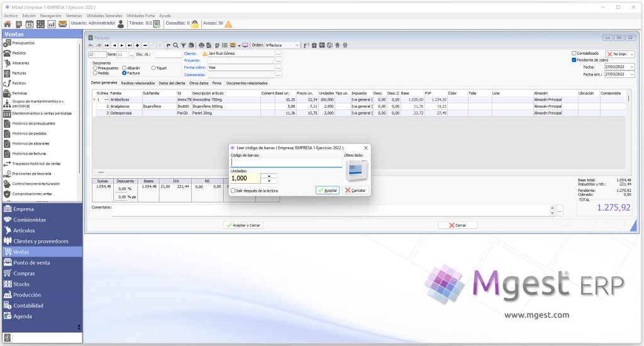The height and width of the screenshot is (346, 644).
Task: Open the calendar icon showing 15
Action: pos(29,25)
